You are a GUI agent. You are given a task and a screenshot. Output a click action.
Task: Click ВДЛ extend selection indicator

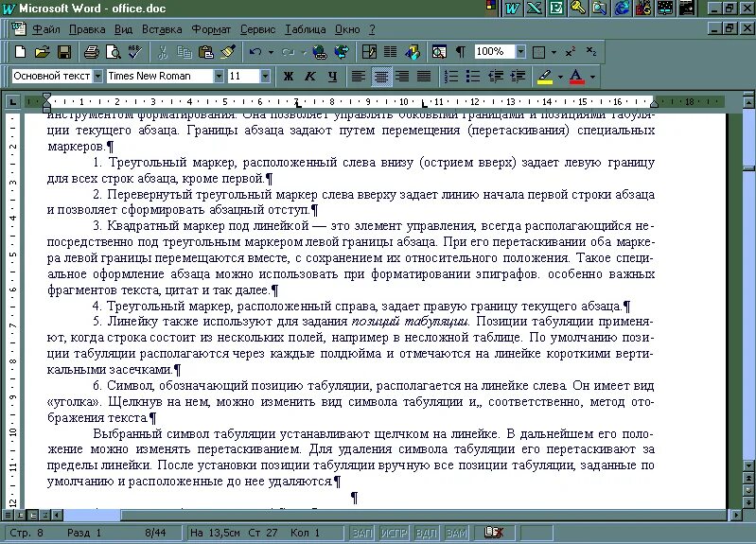pos(426,533)
